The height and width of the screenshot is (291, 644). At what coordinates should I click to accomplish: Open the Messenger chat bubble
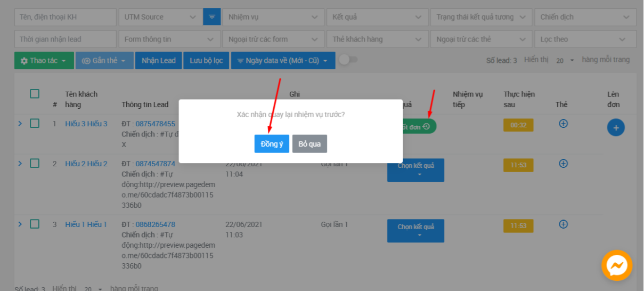[x=617, y=265]
